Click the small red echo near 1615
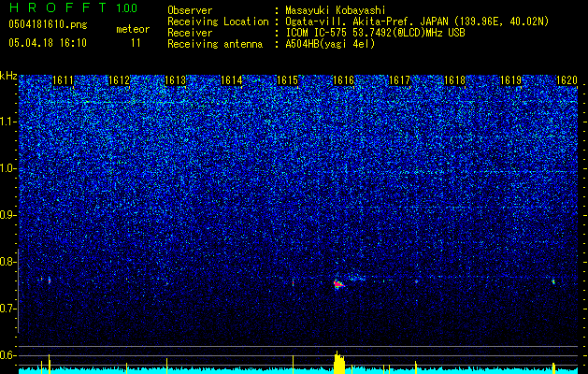Screen dimensions: 588x374 (x=293, y=283)
